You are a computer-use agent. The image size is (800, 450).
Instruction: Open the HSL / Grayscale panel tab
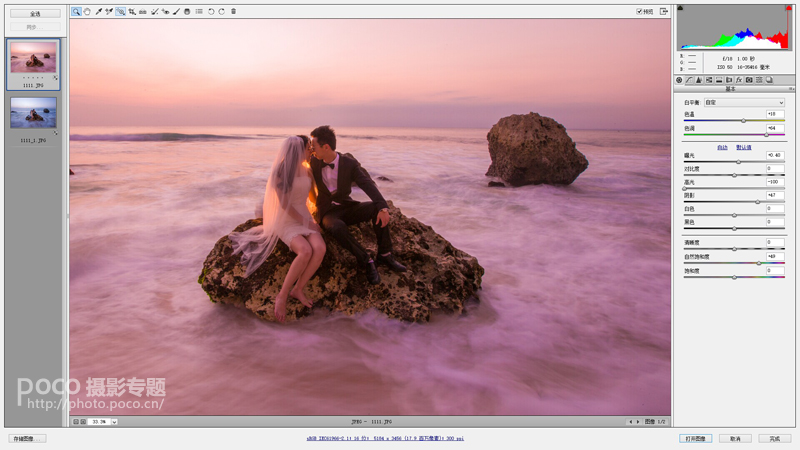[x=709, y=80]
